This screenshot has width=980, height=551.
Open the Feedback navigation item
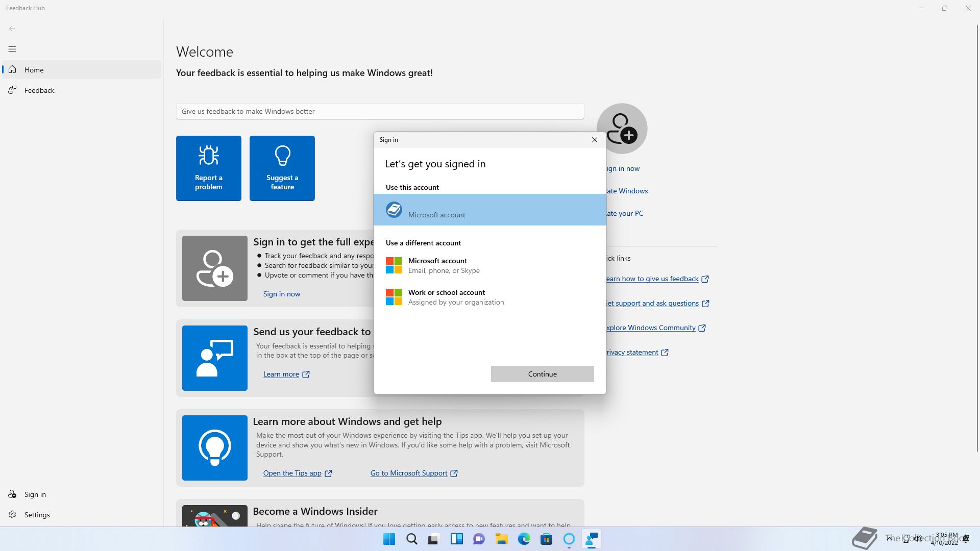(x=82, y=90)
